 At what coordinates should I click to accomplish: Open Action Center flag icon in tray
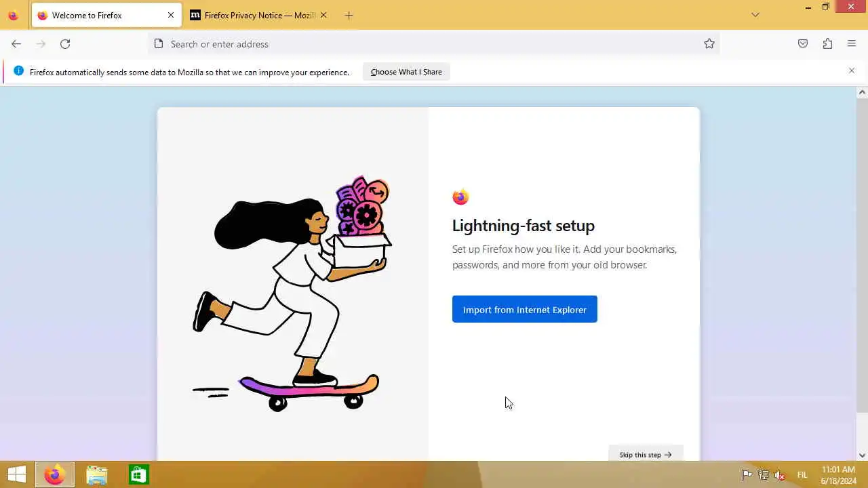click(x=747, y=475)
